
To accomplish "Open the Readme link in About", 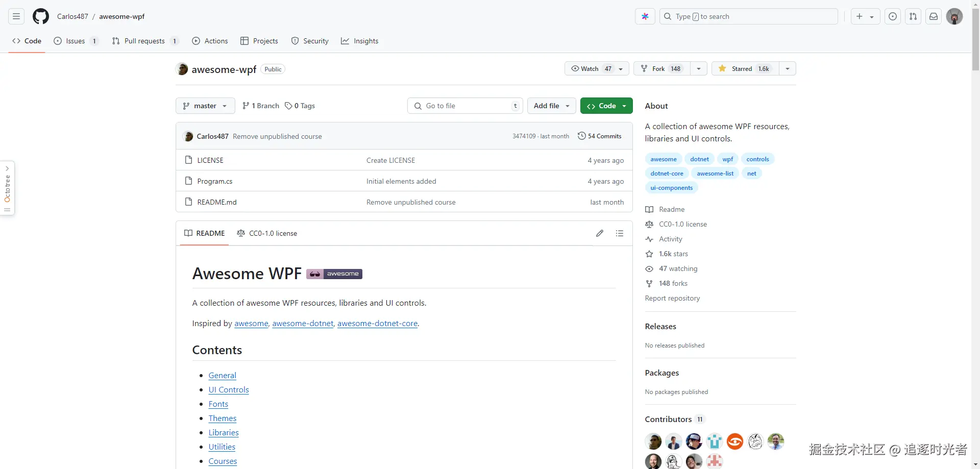I will coord(665,209).
